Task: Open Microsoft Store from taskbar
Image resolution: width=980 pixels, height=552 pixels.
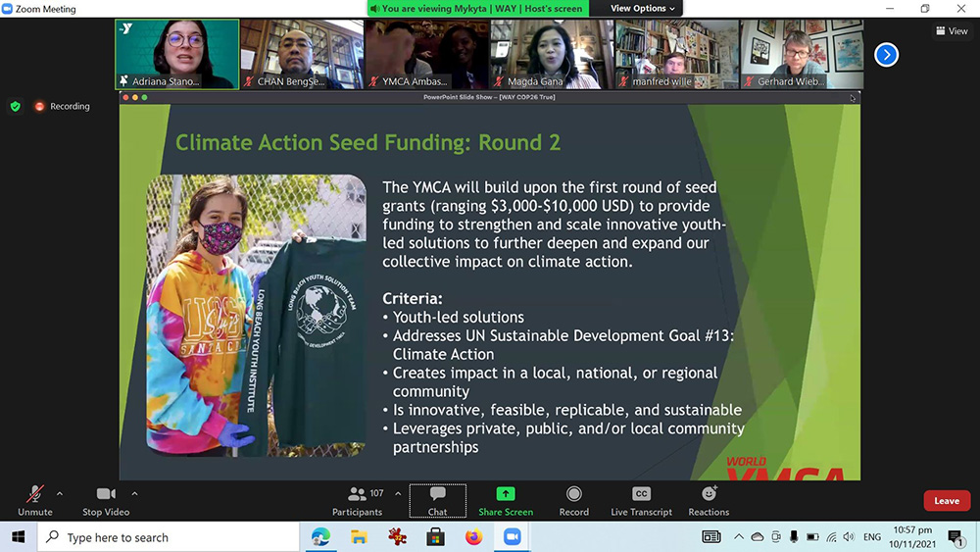Action: 436,537
